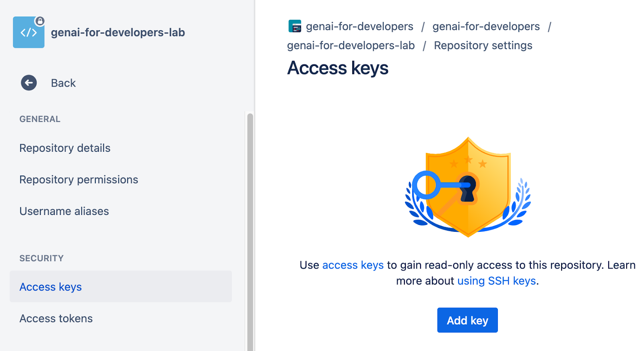The height and width of the screenshot is (351, 644).
Task: Open Repository details settings
Action: (65, 148)
